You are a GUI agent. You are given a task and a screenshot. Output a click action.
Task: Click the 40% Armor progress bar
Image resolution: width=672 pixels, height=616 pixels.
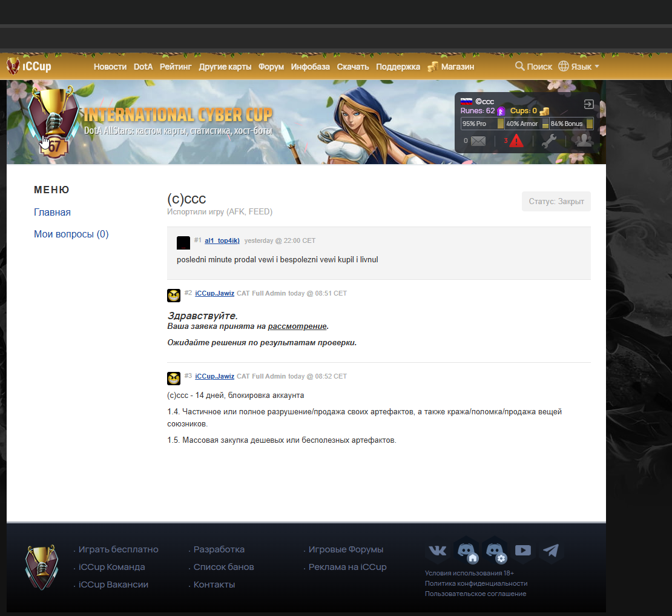[527, 124]
